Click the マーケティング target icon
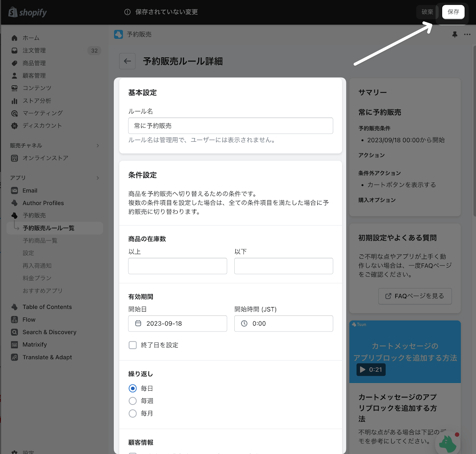The height and width of the screenshot is (454, 476). (15, 113)
